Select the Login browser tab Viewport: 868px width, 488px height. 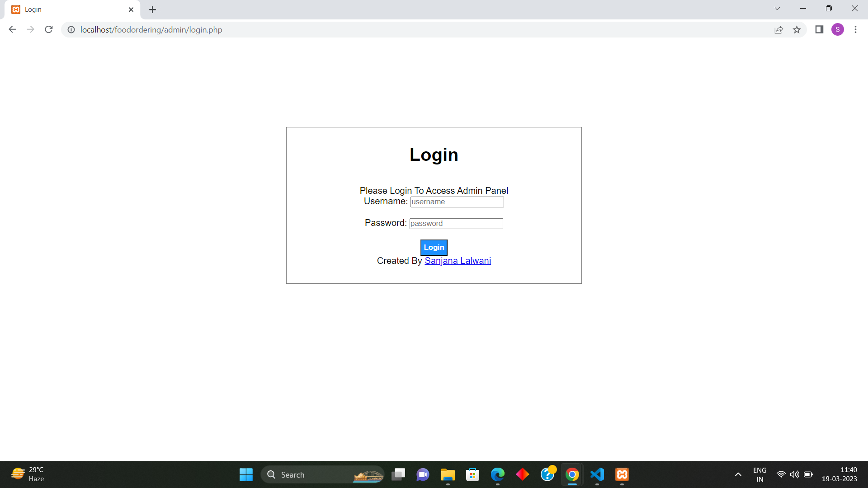coord(68,9)
